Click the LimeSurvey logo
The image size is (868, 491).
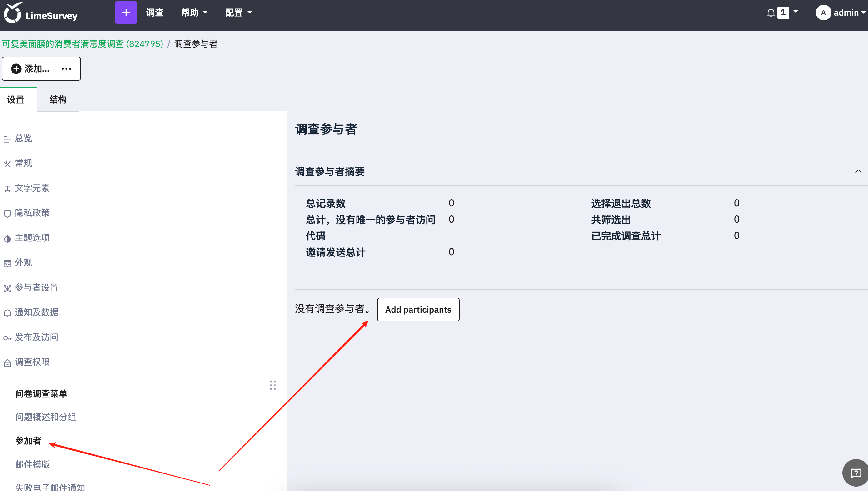pyautogui.click(x=40, y=13)
